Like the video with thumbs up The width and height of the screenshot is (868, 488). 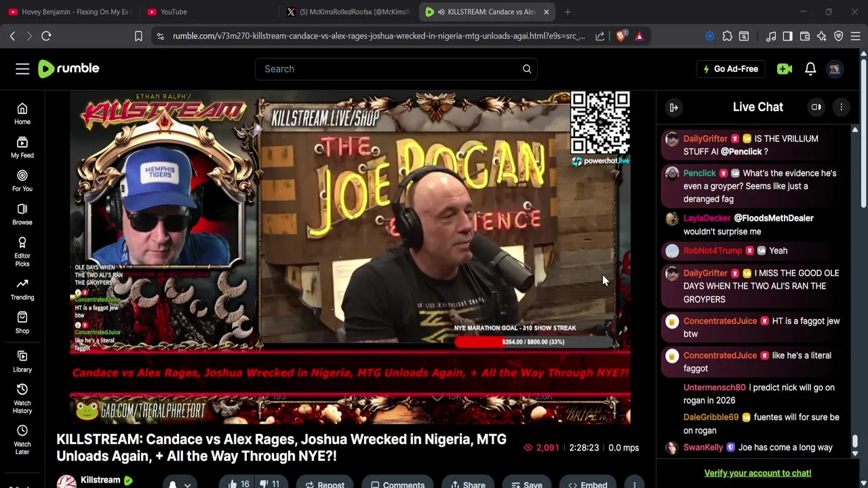coord(239,483)
